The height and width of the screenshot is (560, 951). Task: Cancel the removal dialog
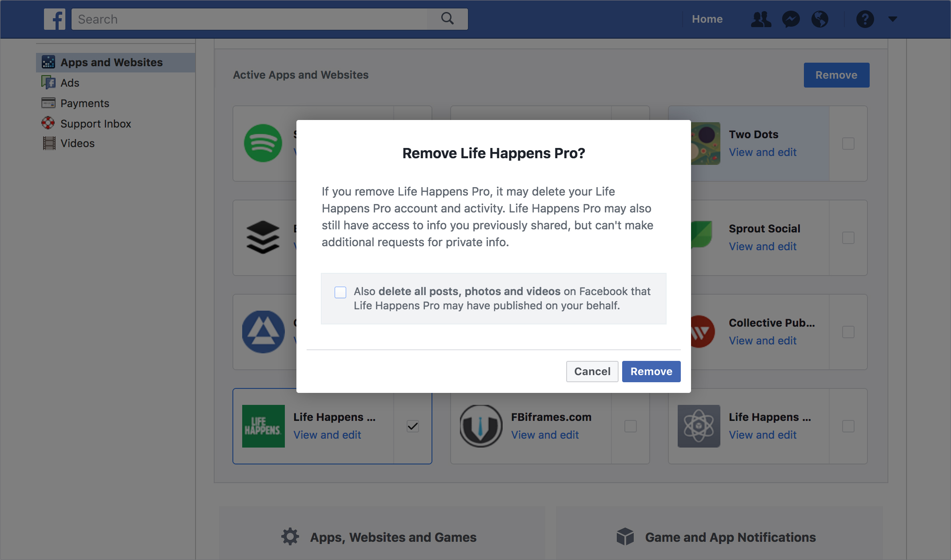tap(592, 372)
